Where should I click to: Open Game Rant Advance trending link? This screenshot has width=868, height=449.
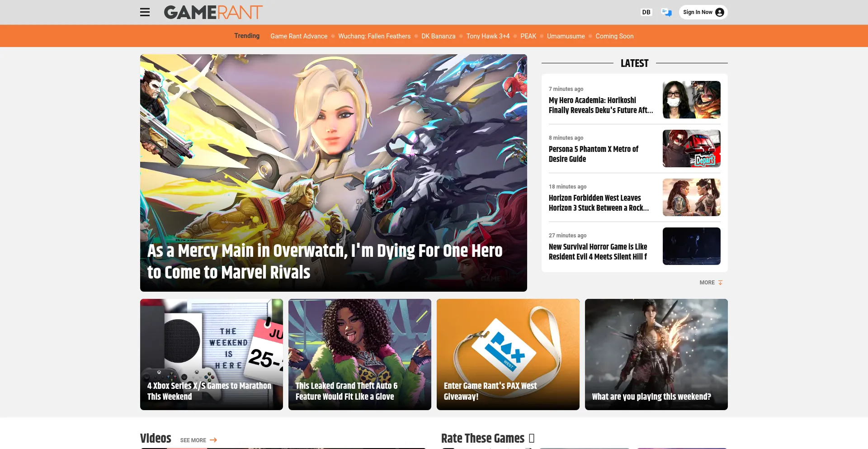pyautogui.click(x=299, y=36)
